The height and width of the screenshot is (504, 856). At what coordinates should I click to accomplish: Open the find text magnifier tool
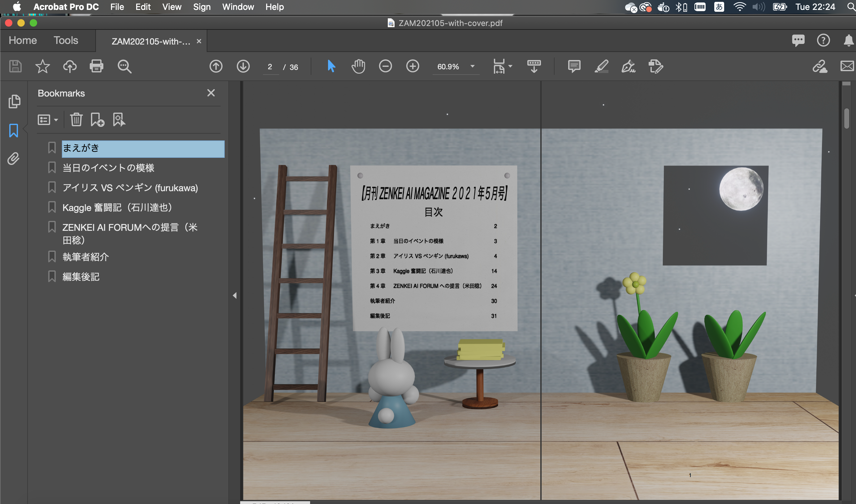pos(124,66)
